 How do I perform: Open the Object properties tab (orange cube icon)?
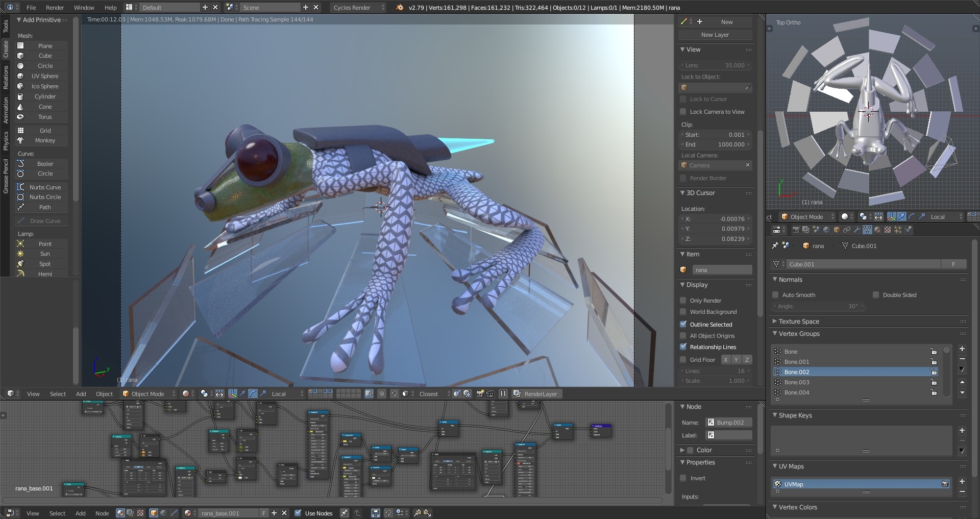pyautogui.click(x=837, y=230)
